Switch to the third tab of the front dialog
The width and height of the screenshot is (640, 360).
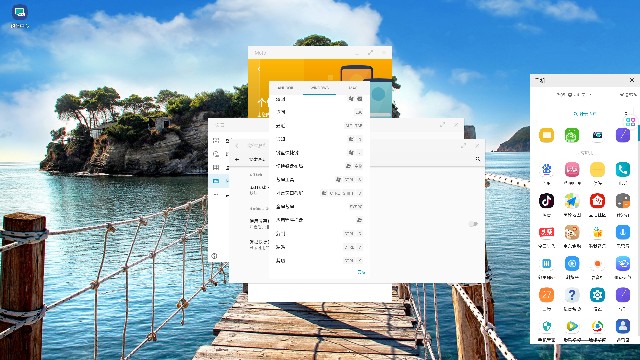(x=352, y=87)
